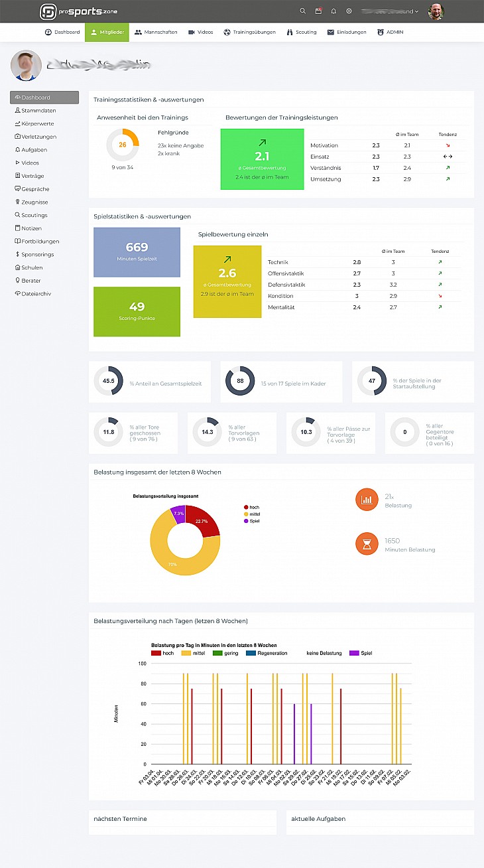The width and height of the screenshot is (484, 868).
Task: Go to Dateiarchiv in the sidebar
Action: 36,293
